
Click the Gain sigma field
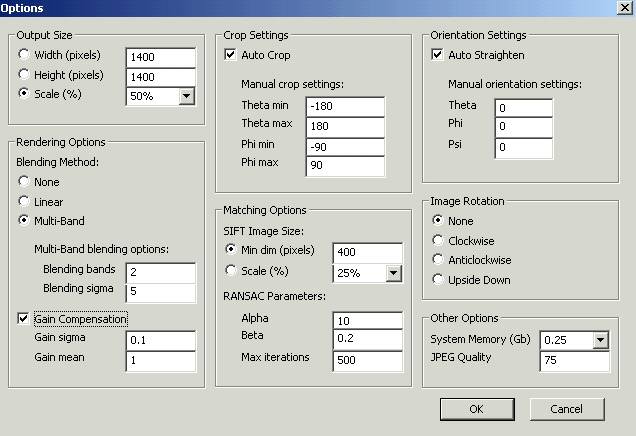click(161, 341)
